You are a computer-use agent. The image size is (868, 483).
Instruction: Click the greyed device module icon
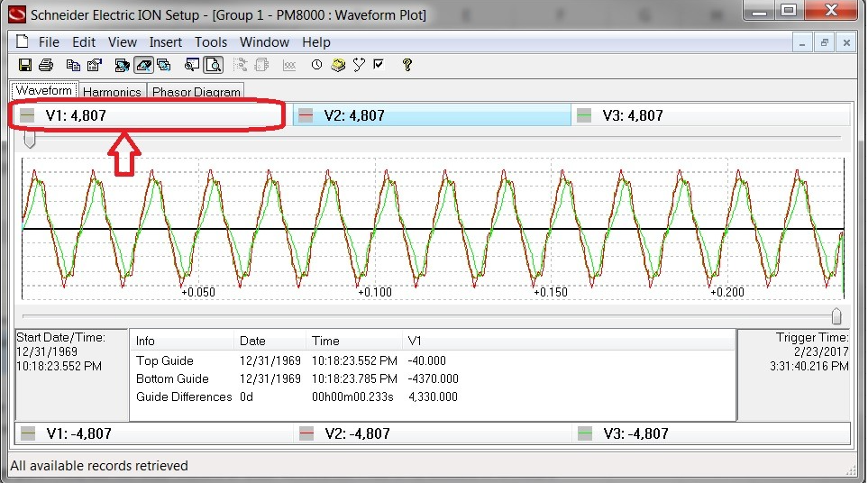click(x=261, y=65)
